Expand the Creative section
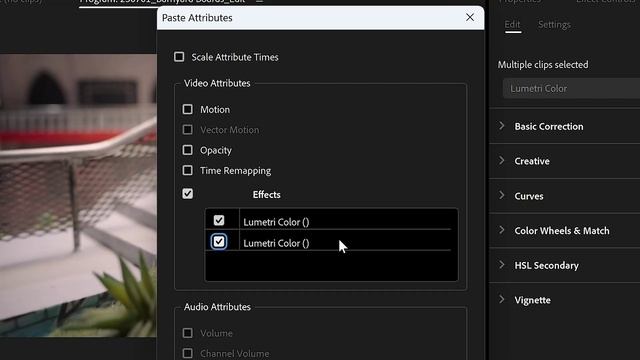This screenshot has height=360, width=640. pos(502,161)
